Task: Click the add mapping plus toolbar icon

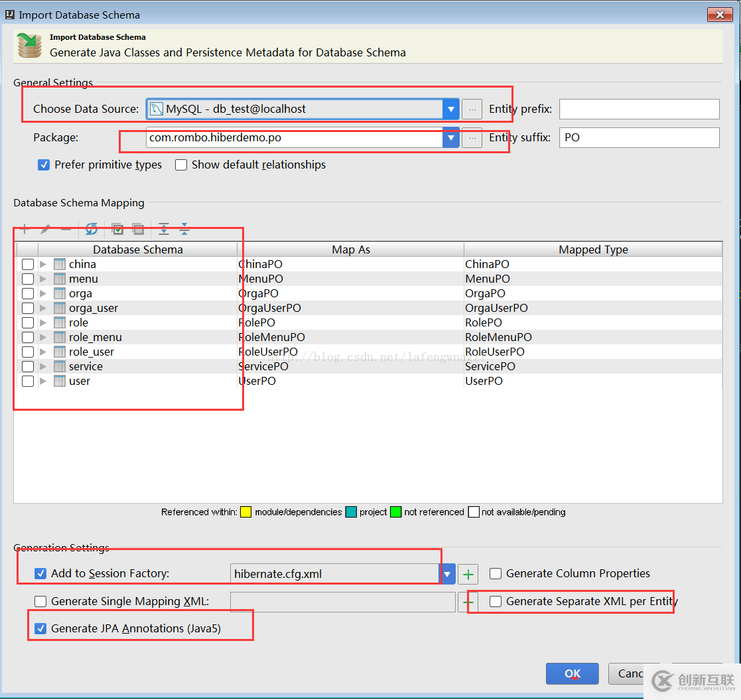Action: click(x=25, y=230)
